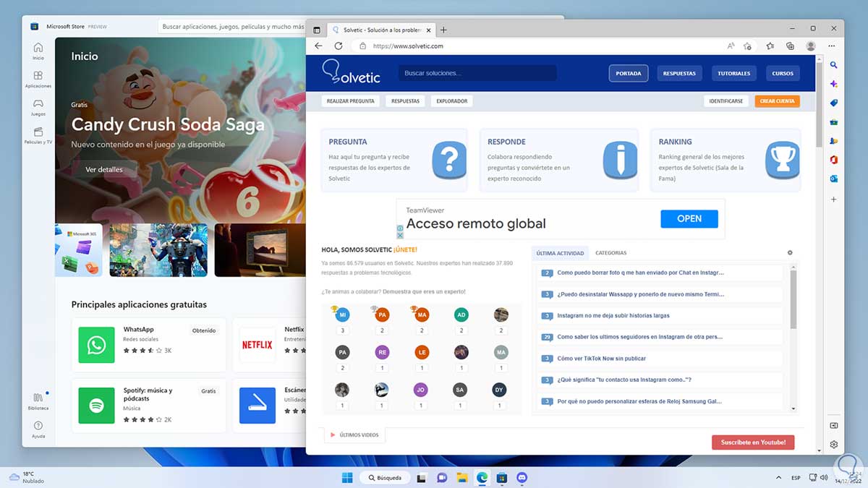Viewport: 868px width, 488px height.
Task: Click the EXPLORADOR button
Action: click(452, 101)
